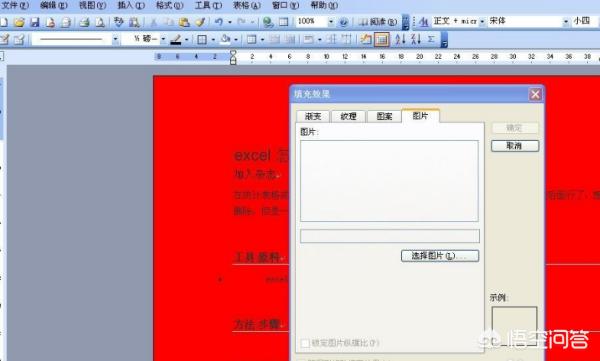
Task: Open the 帮助 menu
Action: (x=324, y=5)
